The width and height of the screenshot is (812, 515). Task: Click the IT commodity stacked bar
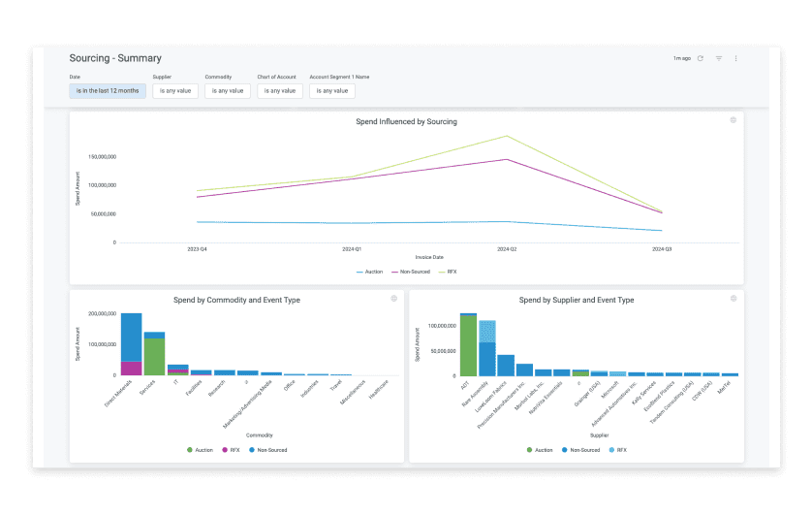[178, 370]
